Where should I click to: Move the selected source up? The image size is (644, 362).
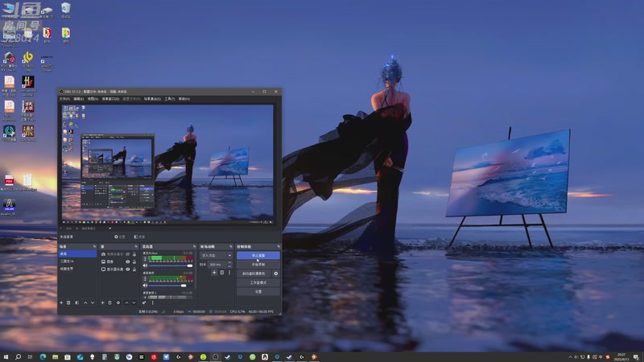pyautogui.click(x=126, y=302)
